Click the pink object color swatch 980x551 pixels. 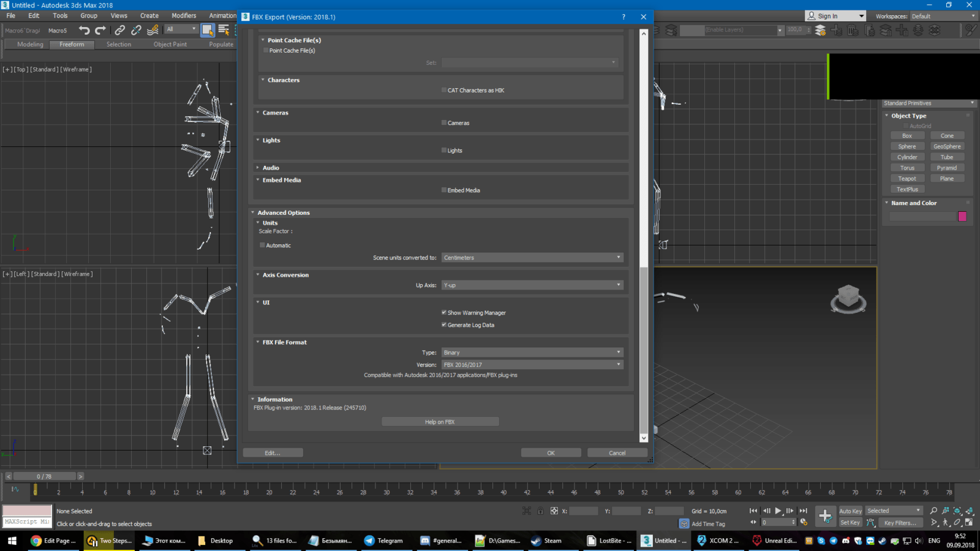pos(962,216)
